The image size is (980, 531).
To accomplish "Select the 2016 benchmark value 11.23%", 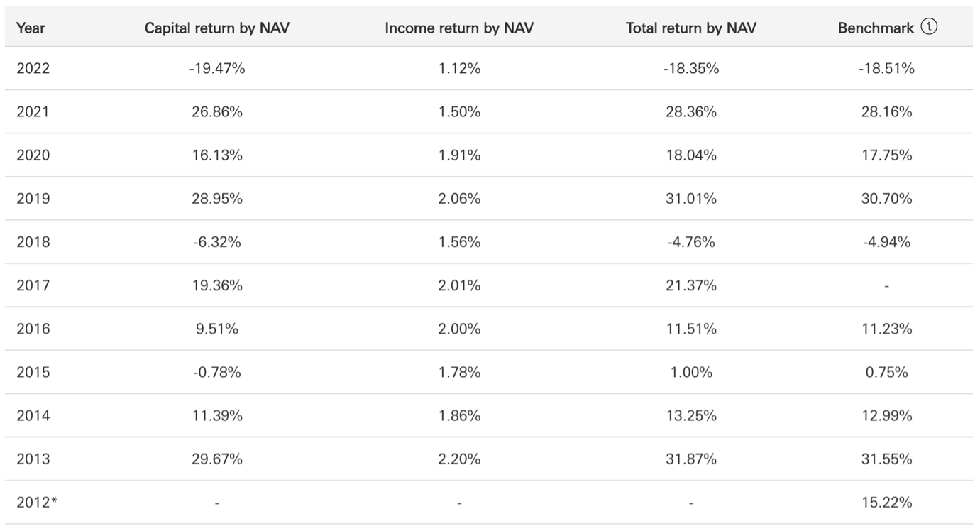I will [x=886, y=329].
